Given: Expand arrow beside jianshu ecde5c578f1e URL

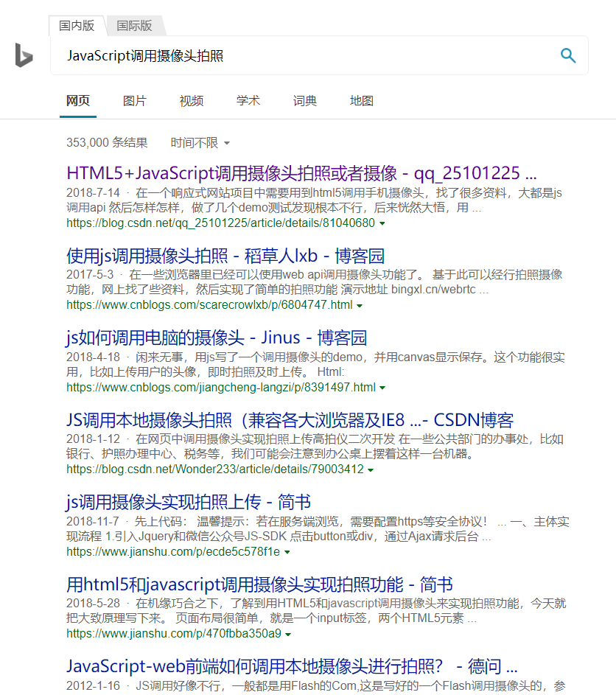Looking at the screenshot, I should [x=287, y=552].
